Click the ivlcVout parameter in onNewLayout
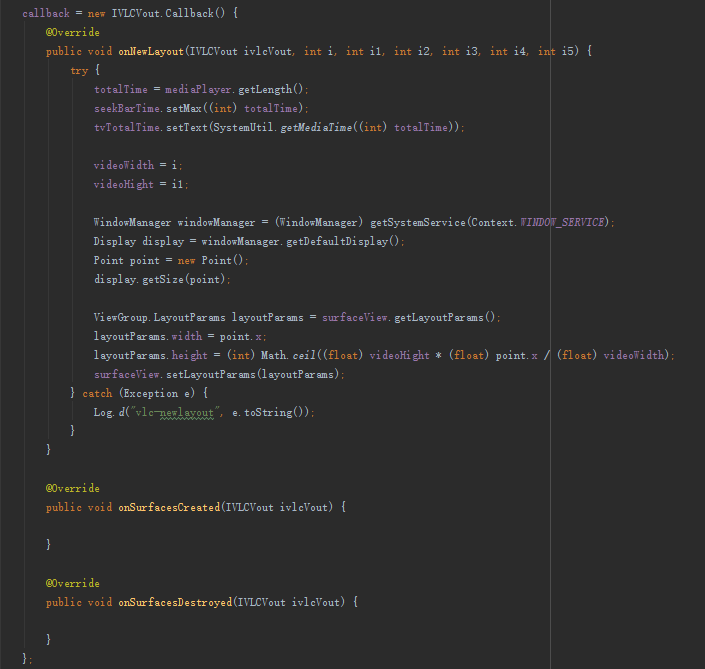Viewport: 705px width, 669px height. click(x=268, y=52)
